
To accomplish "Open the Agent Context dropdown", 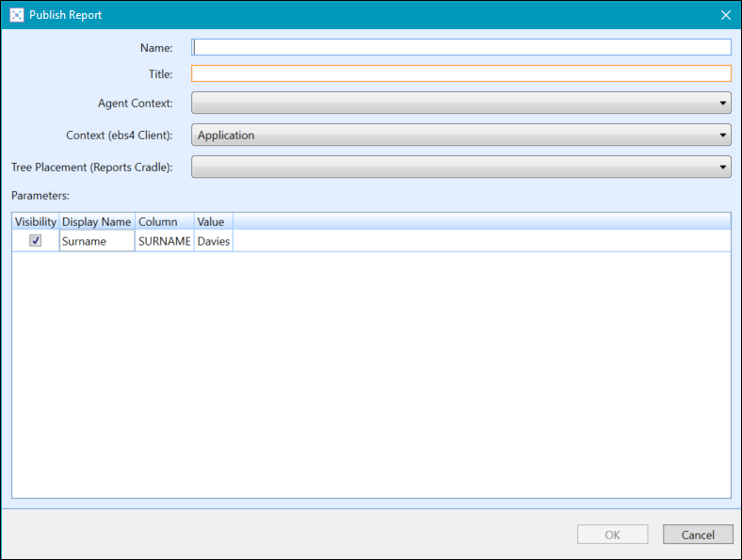I will click(x=461, y=104).
